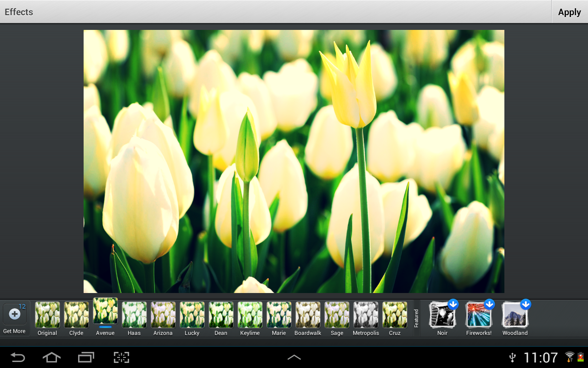588x368 pixels.
Task: Apply the Keylime filter
Action: pyautogui.click(x=250, y=318)
